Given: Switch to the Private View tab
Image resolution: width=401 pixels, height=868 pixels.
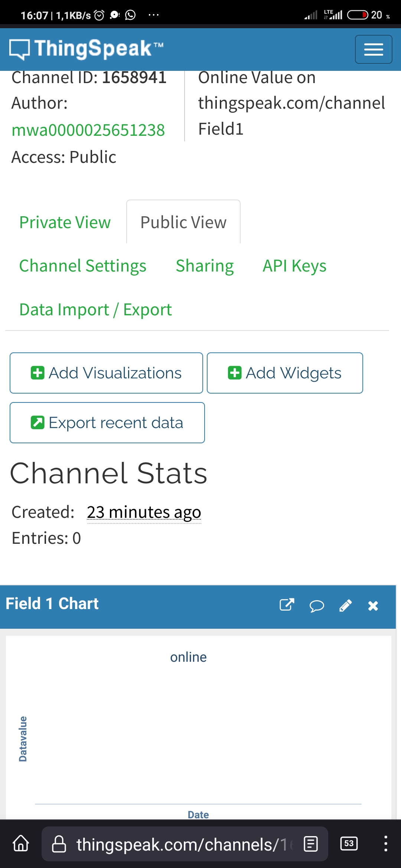Looking at the screenshot, I should (x=65, y=223).
